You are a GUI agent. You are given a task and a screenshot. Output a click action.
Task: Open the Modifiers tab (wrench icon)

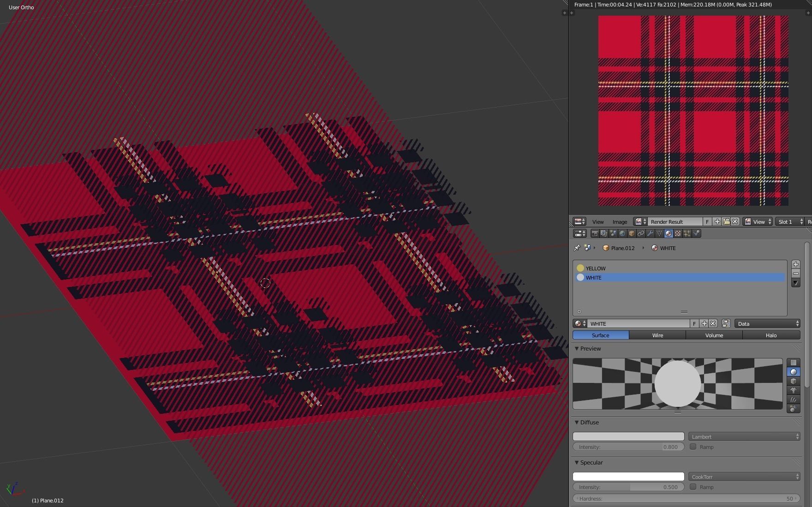(650, 233)
